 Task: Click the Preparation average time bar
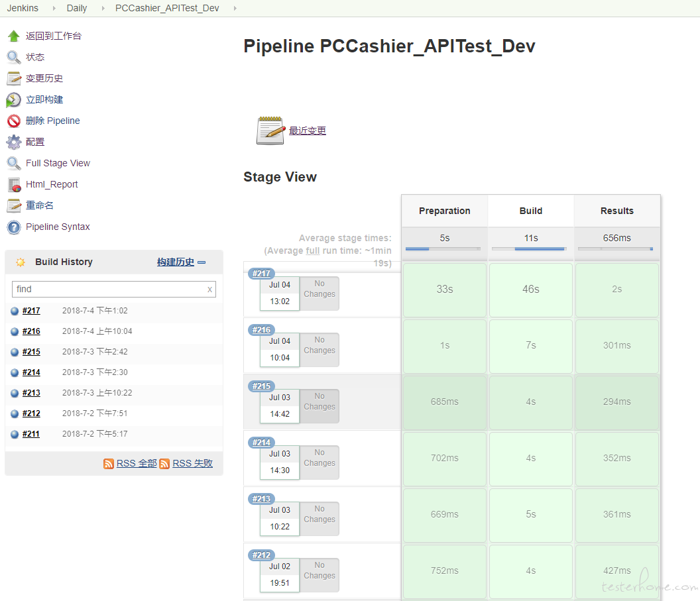pos(443,249)
